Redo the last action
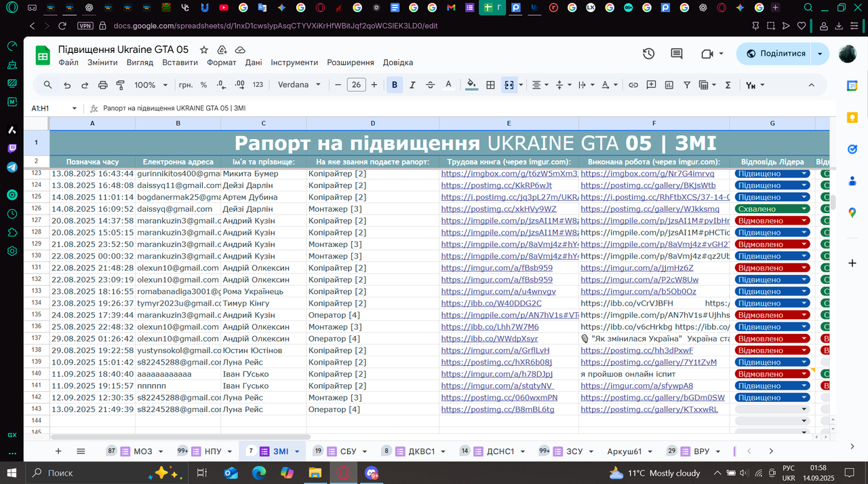 85,85
